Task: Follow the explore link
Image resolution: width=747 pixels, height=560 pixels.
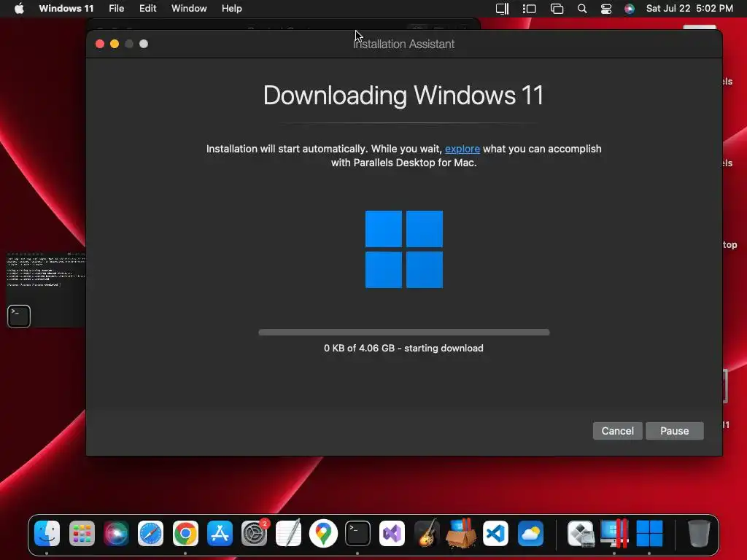Action: point(462,149)
